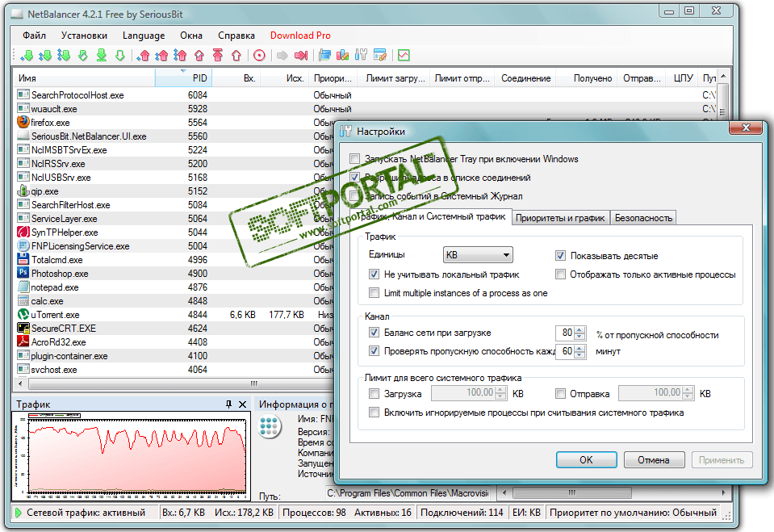The image size is (774, 532).
Task: Open the Установки menu
Action: pyautogui.click(x=84, y=36)
